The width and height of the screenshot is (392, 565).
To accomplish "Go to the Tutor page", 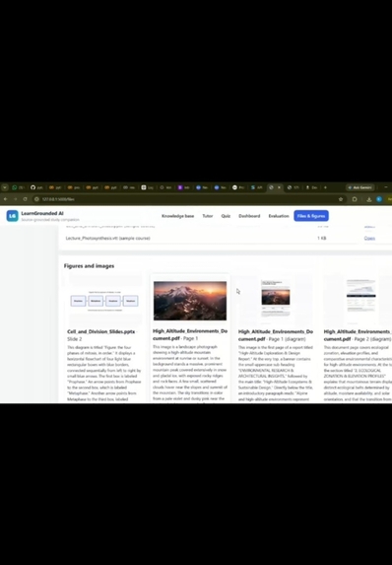I will pos(208,216).
